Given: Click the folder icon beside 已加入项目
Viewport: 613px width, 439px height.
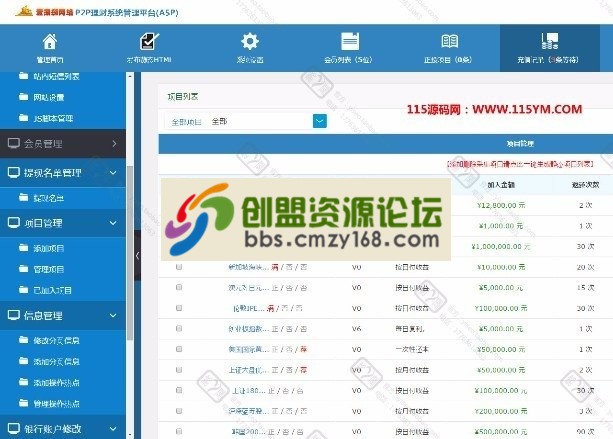Looking at the screenshot, I should pyautogui.click(x=23, y=290).
